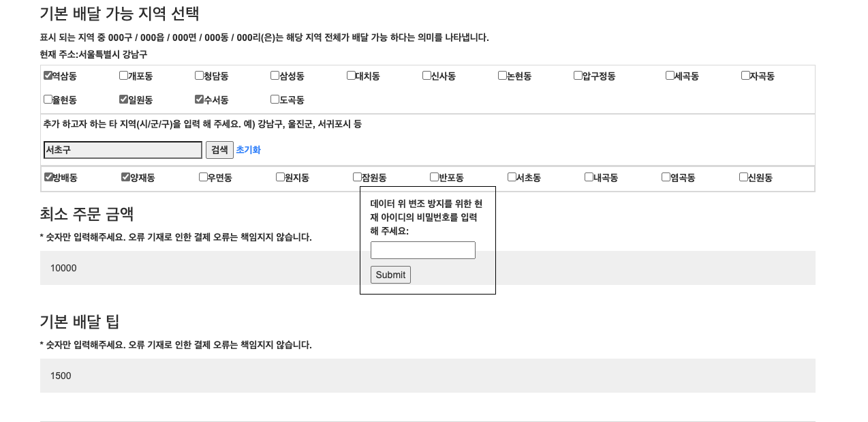Uncheck the 일원동 checkbox

pyautogui.click(x=123, y=100)
